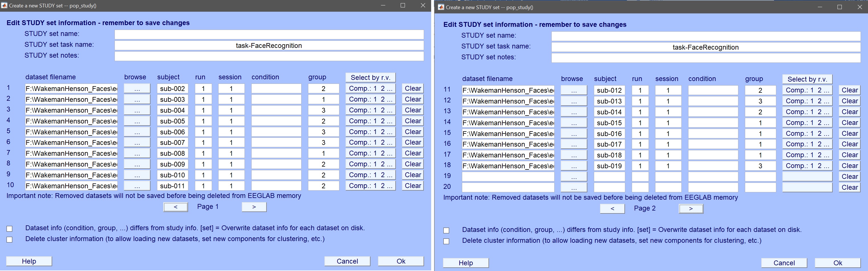Click the condition field of sub-002
This screenshot has height=271, width=868.
tap(276, 88)
